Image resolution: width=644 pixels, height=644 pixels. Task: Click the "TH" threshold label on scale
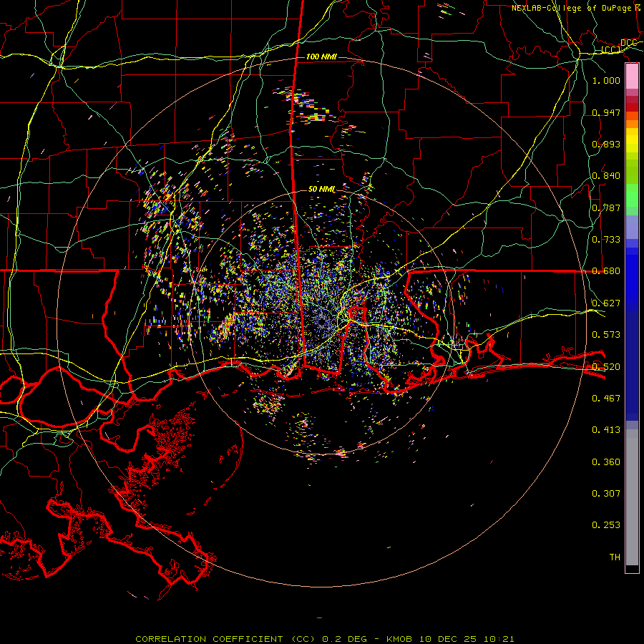(x=615, y=557)
